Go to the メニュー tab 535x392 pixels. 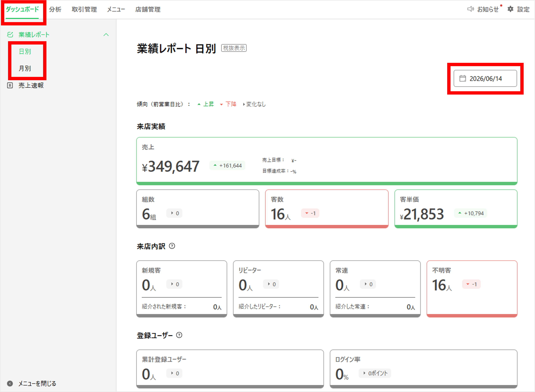116,9
